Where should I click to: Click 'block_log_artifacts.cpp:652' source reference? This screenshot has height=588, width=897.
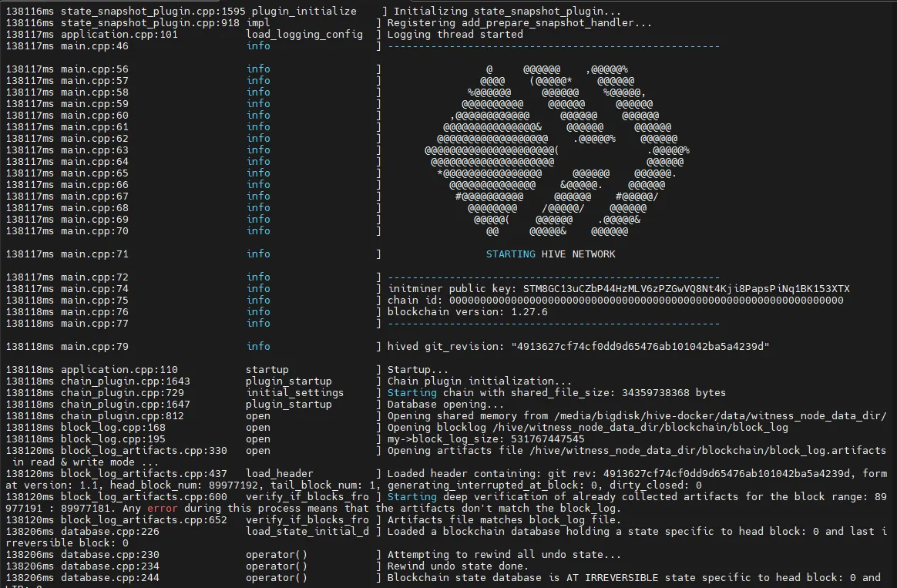coord(143,520)
